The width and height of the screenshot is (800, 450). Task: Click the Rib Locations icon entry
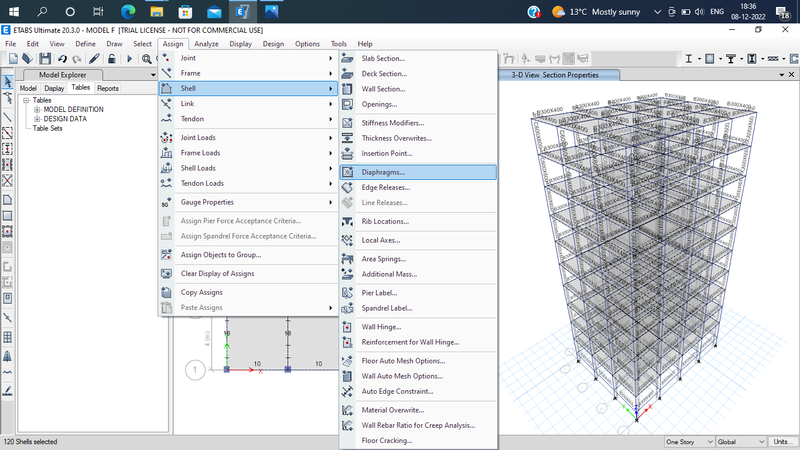[x=347, y=221]
